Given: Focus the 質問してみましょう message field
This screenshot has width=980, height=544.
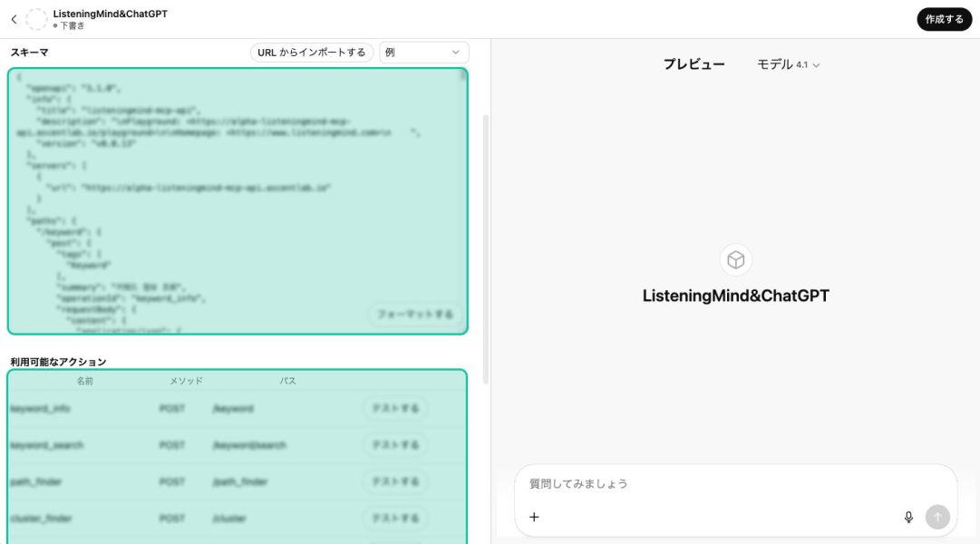Looking at the screenshot, I should click(x=707, y=483).
